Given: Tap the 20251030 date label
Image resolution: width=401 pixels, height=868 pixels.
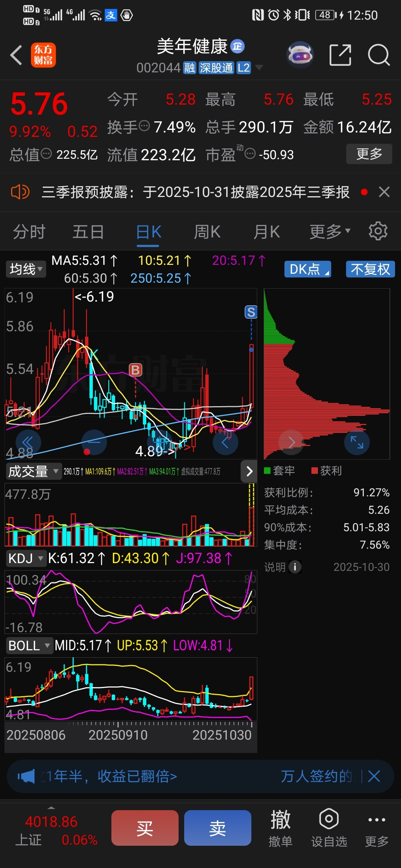Looking at the screenshot, I should pyautogui.click(x=222, y=735).
